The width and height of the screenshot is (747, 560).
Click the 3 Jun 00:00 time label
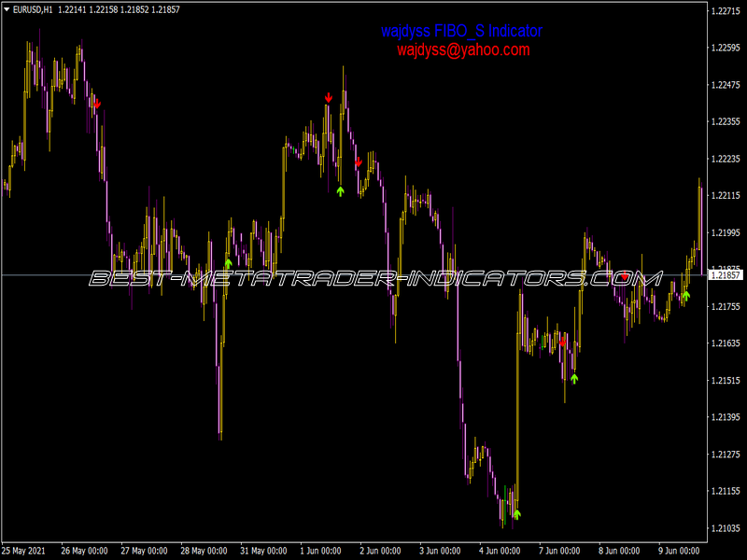pos(440,551)
